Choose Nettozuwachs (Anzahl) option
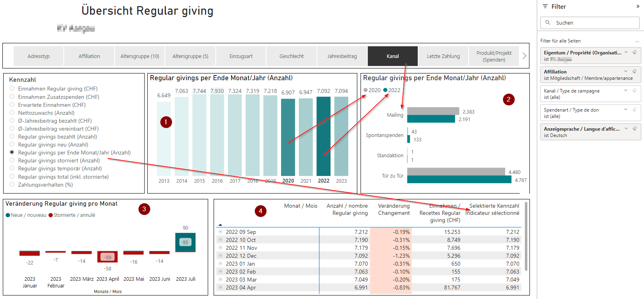The image size is (644, 299). (12, 112)
